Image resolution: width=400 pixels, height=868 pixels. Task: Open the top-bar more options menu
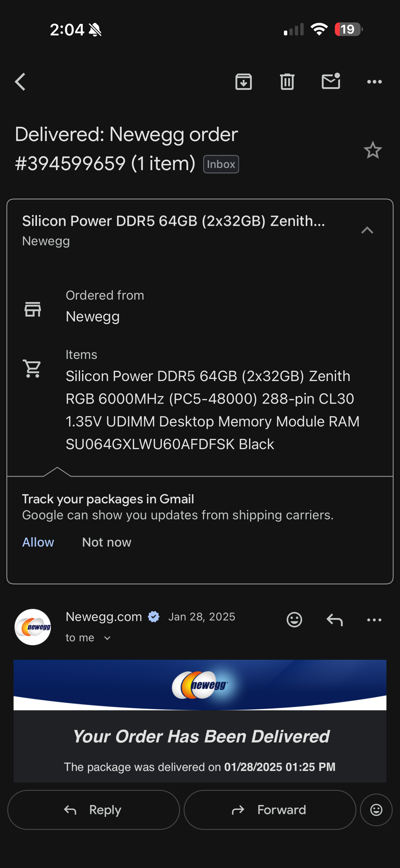pos(374,82)
